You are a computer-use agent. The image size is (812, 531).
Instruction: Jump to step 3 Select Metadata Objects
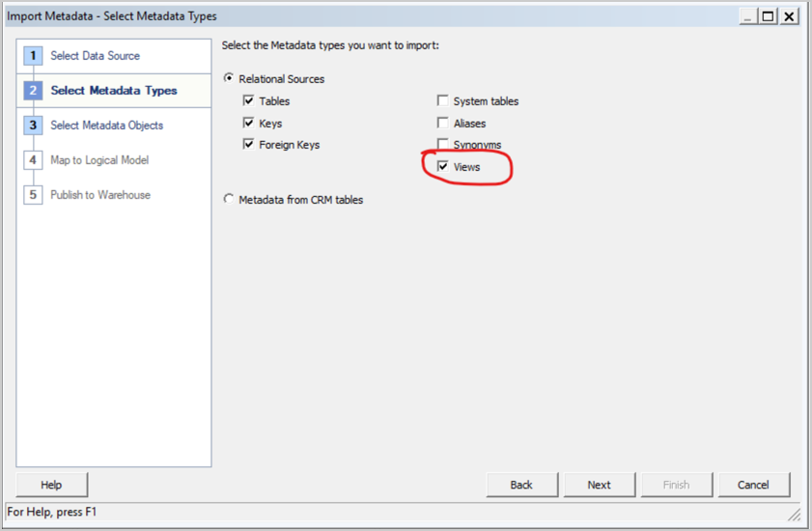coord(106,126)
